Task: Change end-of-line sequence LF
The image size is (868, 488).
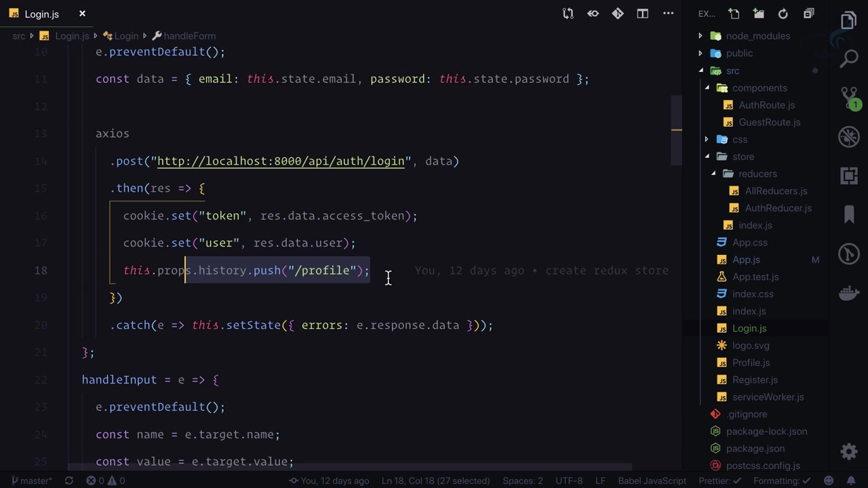Action: click(x=600, y=481)
